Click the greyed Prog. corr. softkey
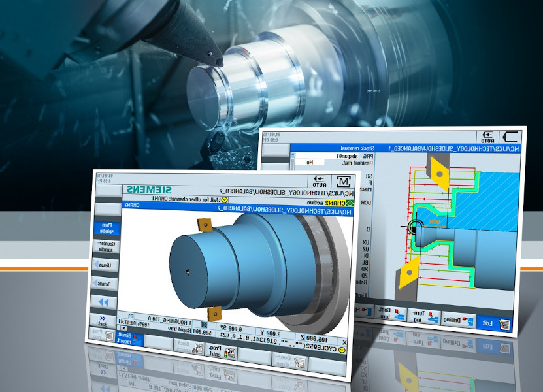The width and height of the screenshot is (543, 392). pos(101,335)
